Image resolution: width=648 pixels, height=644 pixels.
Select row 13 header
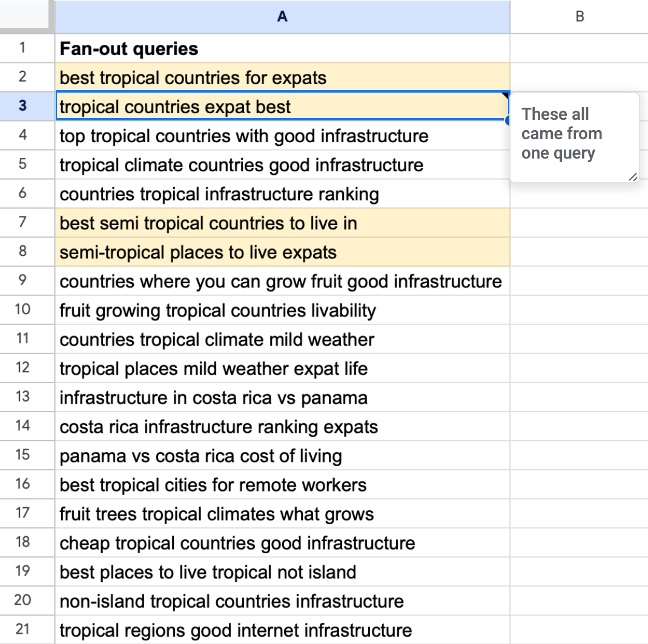[23, 397]
